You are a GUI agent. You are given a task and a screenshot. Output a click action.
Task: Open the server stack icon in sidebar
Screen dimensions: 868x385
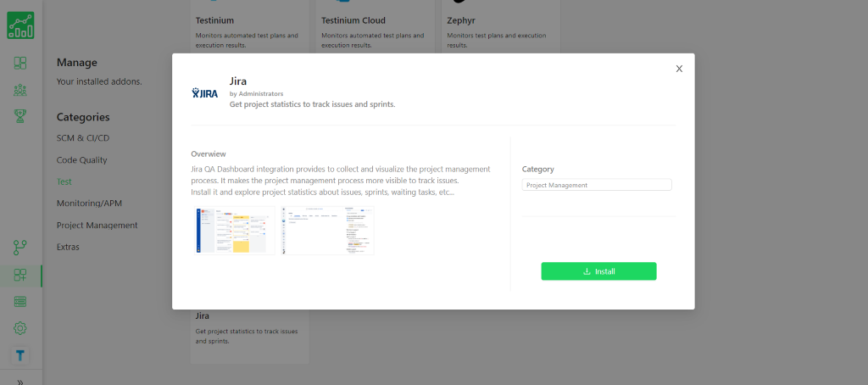[x=20, y=302]
